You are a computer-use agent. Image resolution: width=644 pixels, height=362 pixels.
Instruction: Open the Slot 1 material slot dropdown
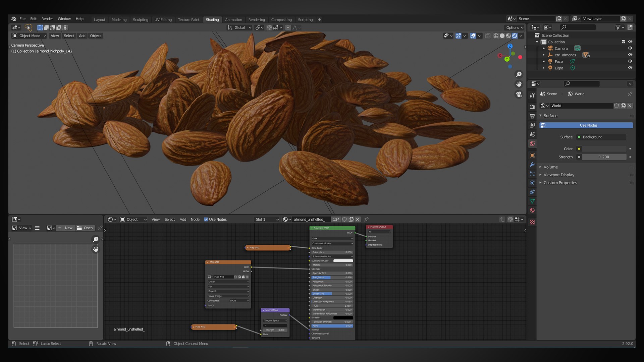(x=267, y=220)
